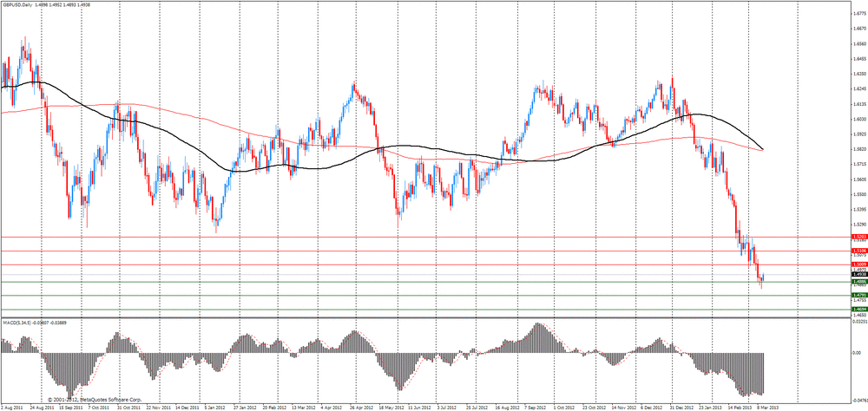Click the 1.6245 price axis label
Image resolution: width=868 pixels, height=411 pixels.
tap(859, 89)
